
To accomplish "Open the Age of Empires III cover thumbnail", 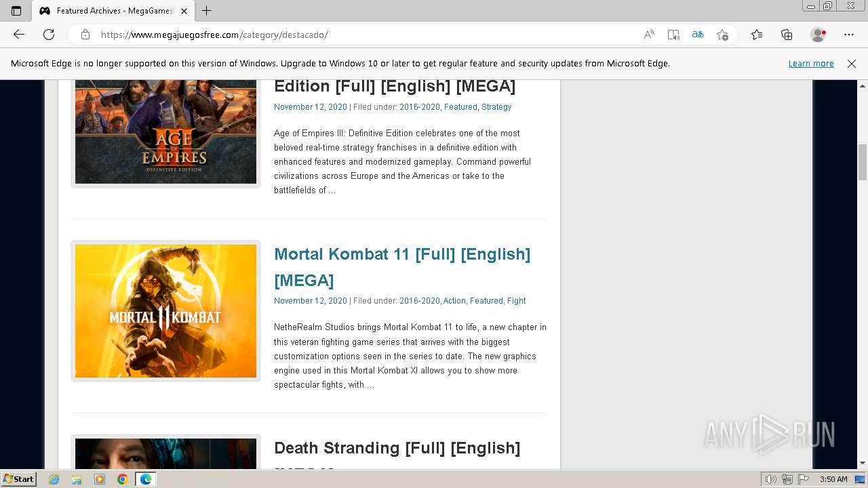I will [x=165, y=131].
